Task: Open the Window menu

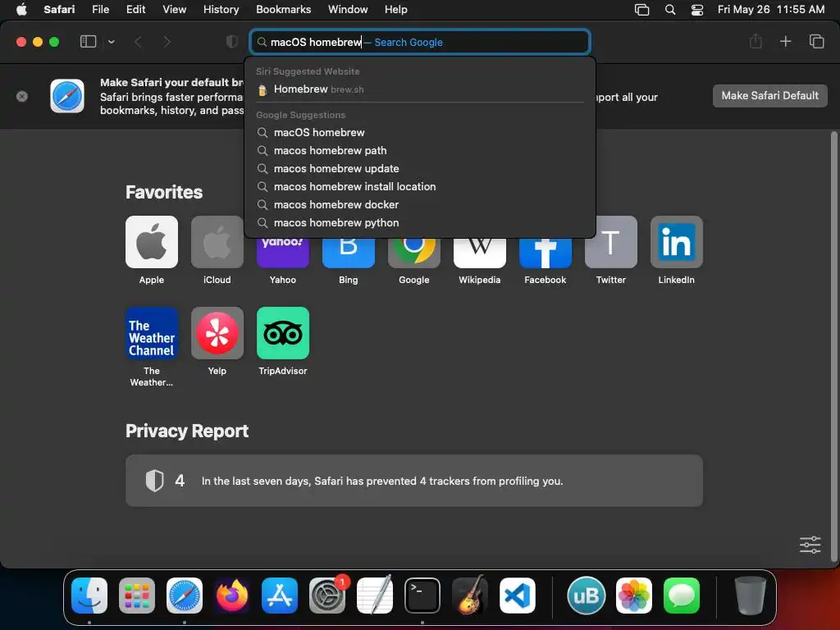Action: click(x=348, y=10)
